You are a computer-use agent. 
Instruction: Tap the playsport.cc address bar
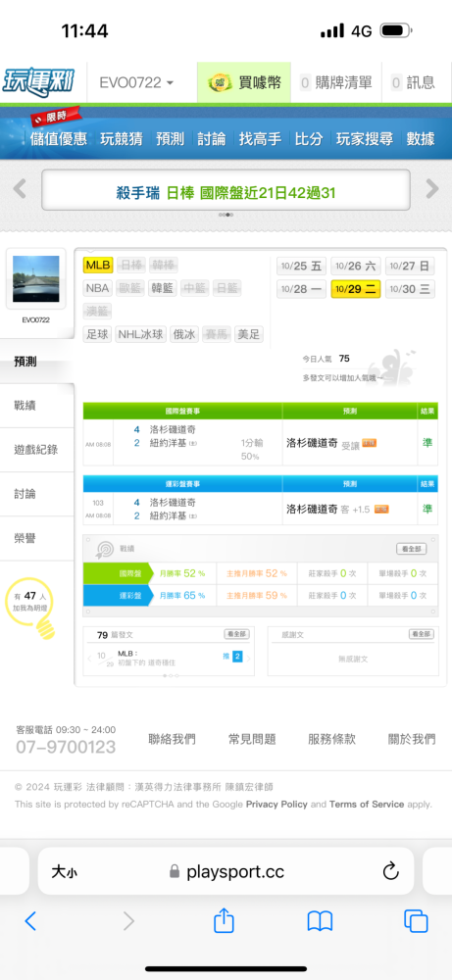[226, 872]
